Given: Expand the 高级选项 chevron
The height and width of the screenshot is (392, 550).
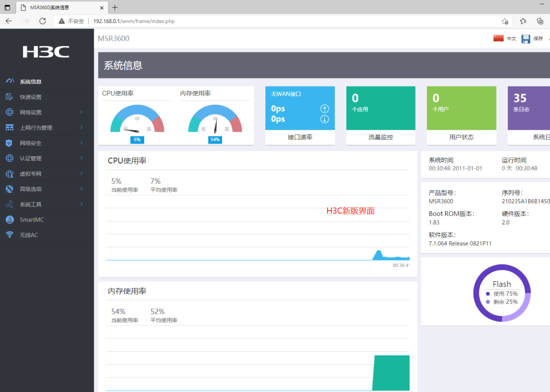Looking at the screenshot, I should click(x=81, y=189).
